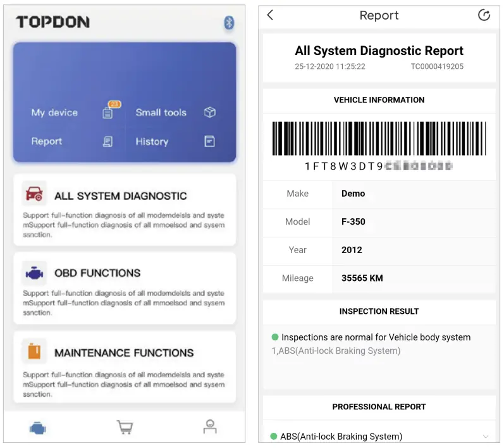Tap the Bluetooth connection icon
The width and height of the screenshot is (504, 448).
[x=229, y=23]
